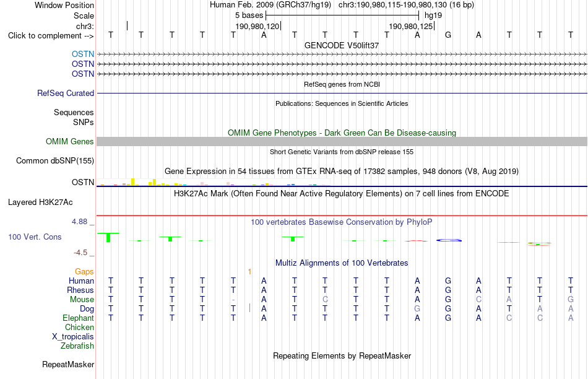Click the title 'RefSeq genes from NCBI'
This screenshot has height=379, width=588.
pyautogui.click(x=342, y=84)
